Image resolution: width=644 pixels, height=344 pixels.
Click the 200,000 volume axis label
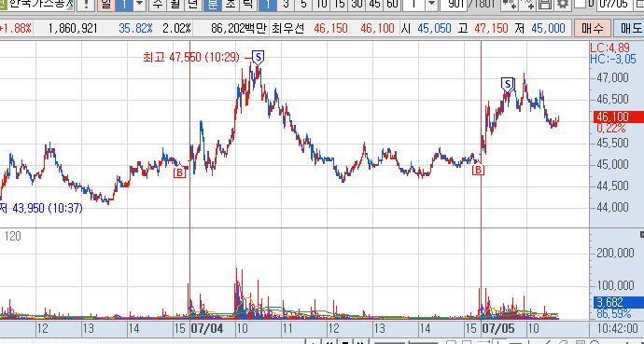pyautogui.click(x=616, y=253)
